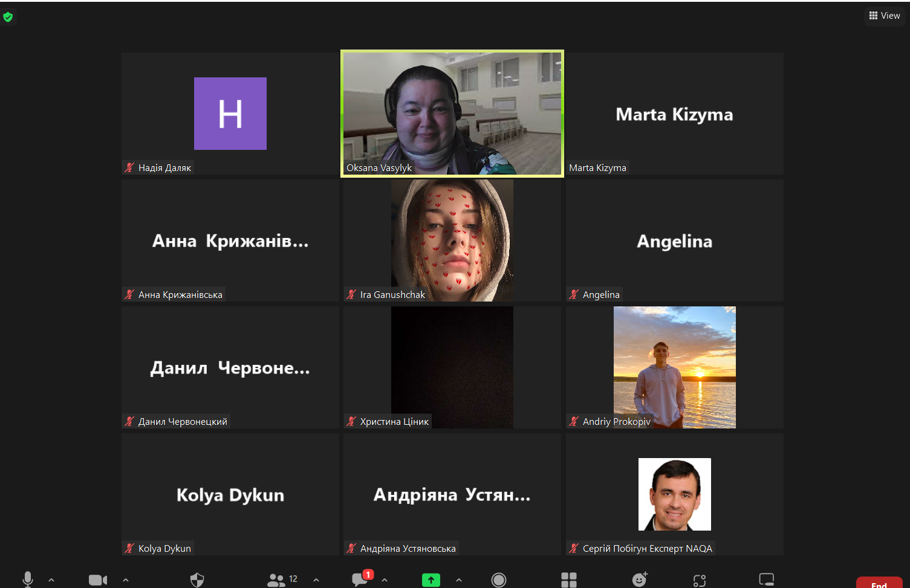
Task: Open the Breakout Rooms icon
Action: [x=569, y=580]
